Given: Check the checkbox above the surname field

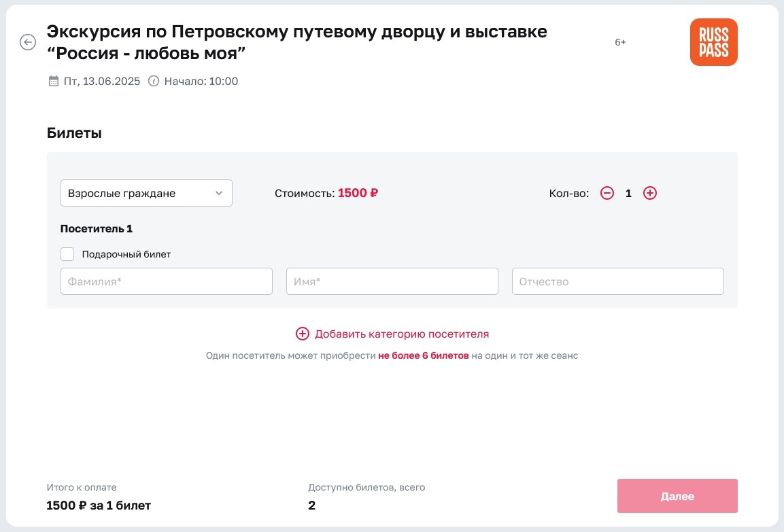Looking at the screenshot, I should click(67, 253).
